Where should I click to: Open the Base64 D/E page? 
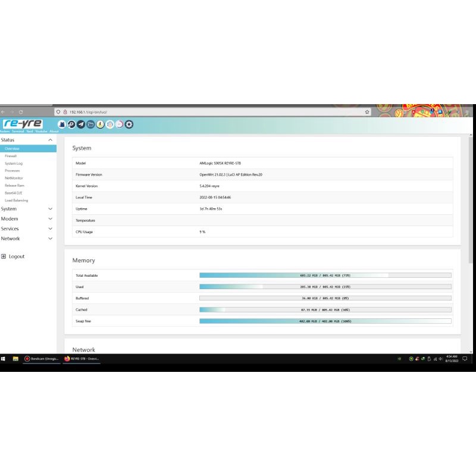click(x=13, y=193)
